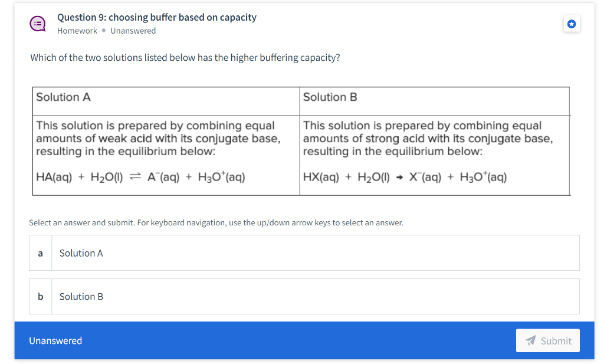Click the purple question speech bubble icon

[37, 24]
